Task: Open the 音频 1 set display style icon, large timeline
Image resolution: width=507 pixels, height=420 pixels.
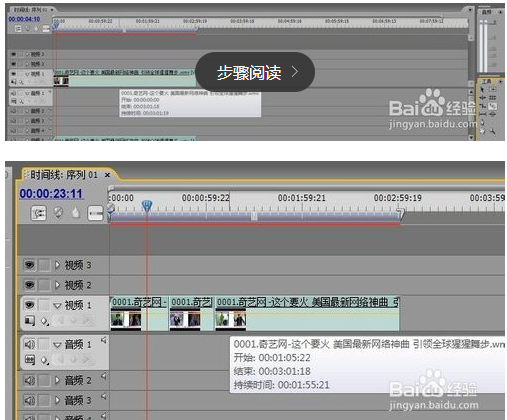Action: tap(30, 360)
